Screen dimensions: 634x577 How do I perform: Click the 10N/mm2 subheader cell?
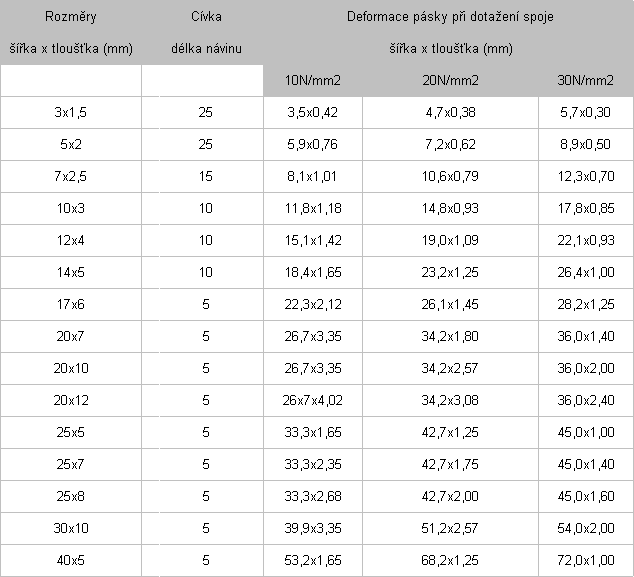coord(313,80)
